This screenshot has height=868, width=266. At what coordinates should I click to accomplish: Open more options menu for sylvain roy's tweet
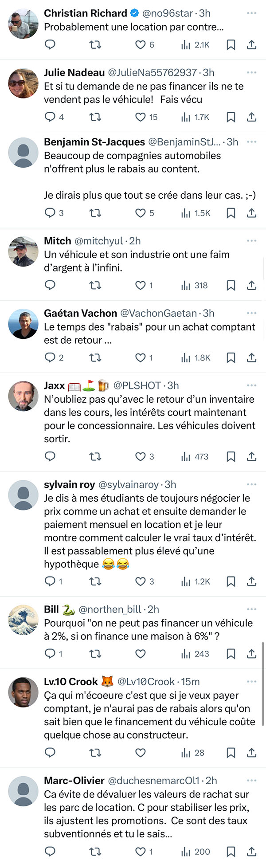coord(251,484)
